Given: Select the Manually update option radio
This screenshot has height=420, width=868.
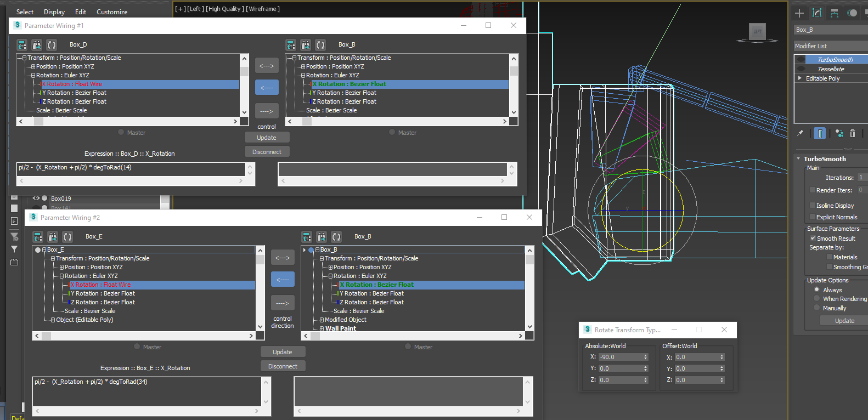Looking at the screenshot, I should 816,308.
